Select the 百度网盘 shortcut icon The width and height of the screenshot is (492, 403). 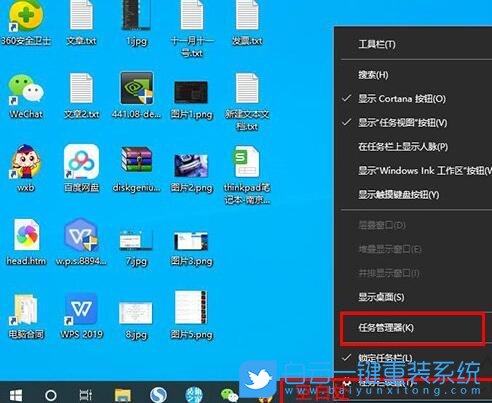[x=81, y=168]
